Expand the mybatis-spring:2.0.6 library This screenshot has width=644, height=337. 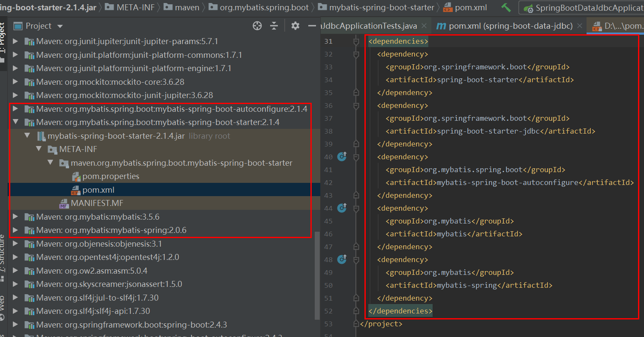pos(15,230)
